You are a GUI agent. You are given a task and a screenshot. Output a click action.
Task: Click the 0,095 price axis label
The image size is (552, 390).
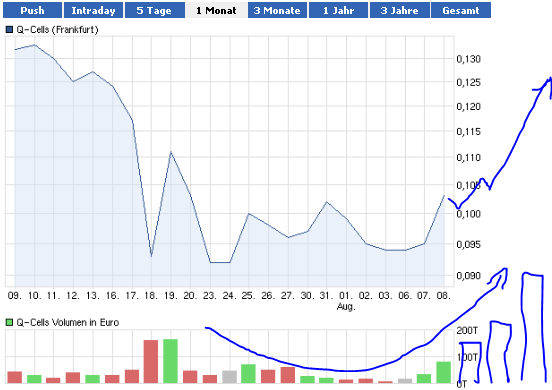click(469, 244)
